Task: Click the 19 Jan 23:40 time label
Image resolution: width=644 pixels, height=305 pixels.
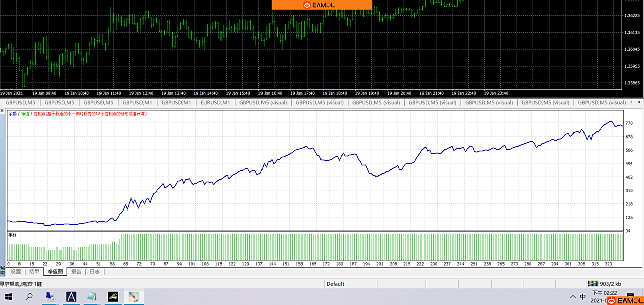Action: [496, 93]
